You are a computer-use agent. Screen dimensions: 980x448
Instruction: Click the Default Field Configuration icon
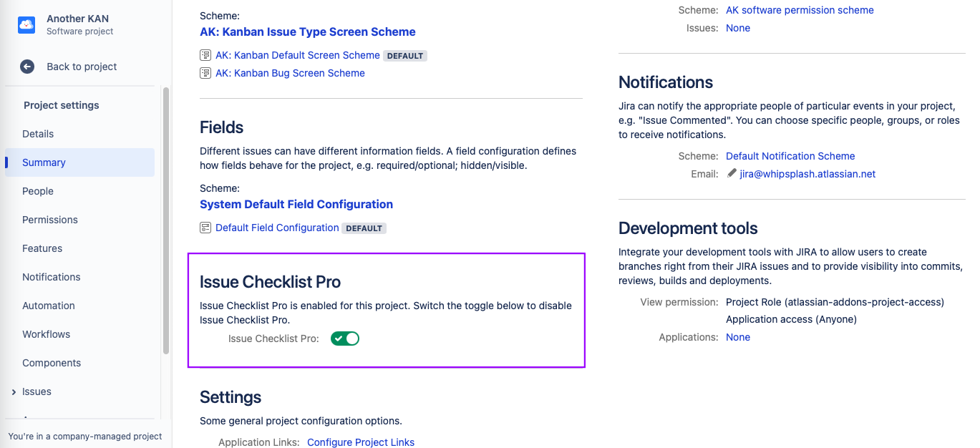pyautogui.click(x=205, y=228)
